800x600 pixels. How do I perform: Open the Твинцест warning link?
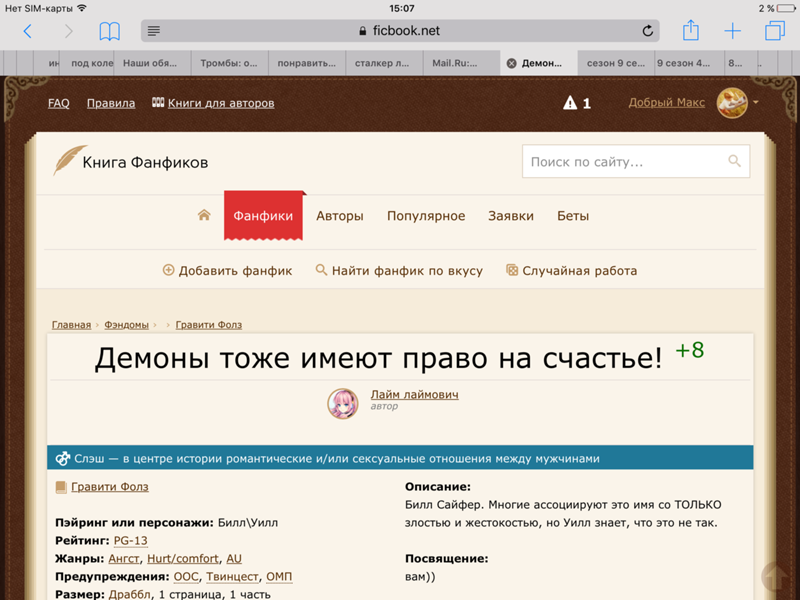(x=232, y=576)
